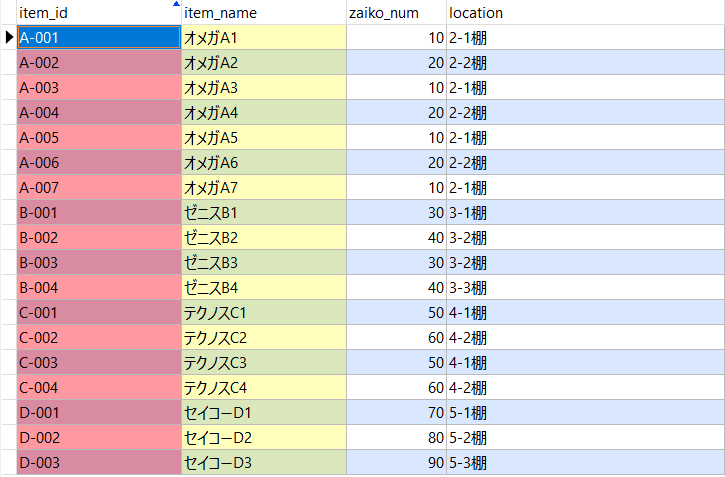Click the テクノスC4 name cell
Viewport: 725px width, 477px height.
coord(264,387)
